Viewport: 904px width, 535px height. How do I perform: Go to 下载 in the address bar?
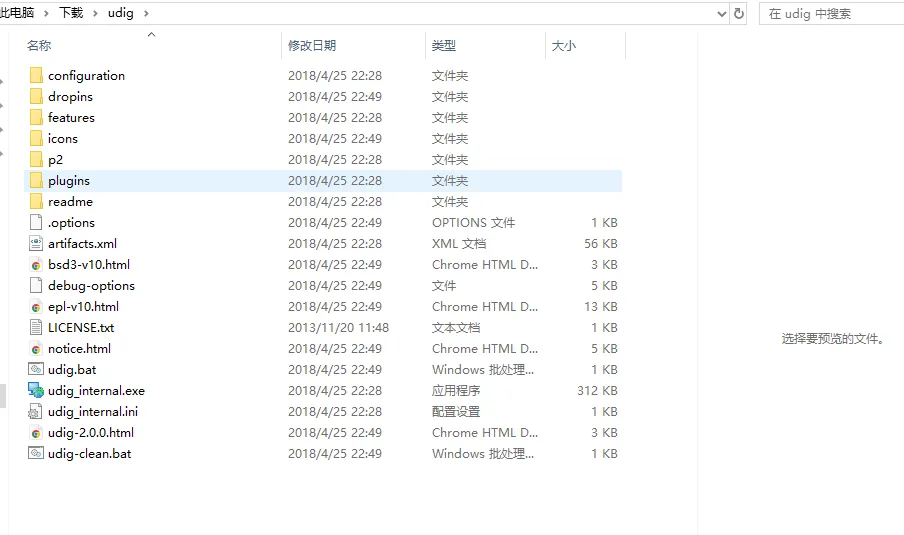tap(71, 13)
